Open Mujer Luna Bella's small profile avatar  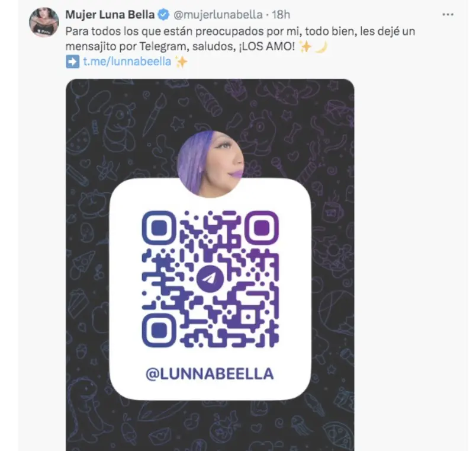pyautogui.click(x=44, y=22)
